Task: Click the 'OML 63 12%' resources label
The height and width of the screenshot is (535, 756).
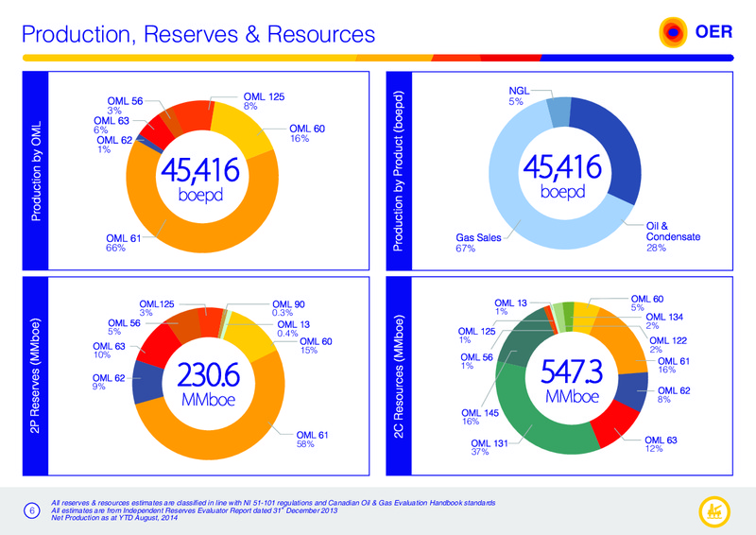Action: click(661, 444)
